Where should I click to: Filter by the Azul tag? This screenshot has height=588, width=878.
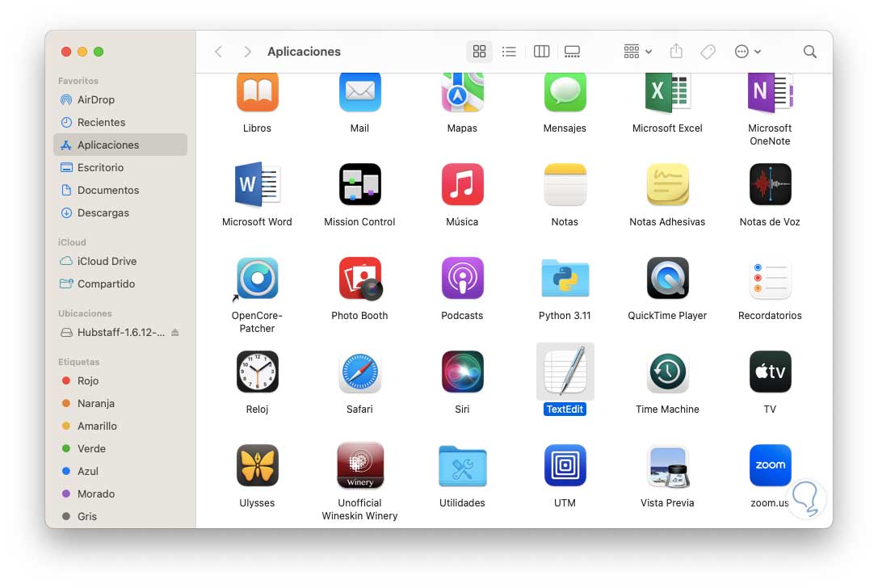click(120, 472)
